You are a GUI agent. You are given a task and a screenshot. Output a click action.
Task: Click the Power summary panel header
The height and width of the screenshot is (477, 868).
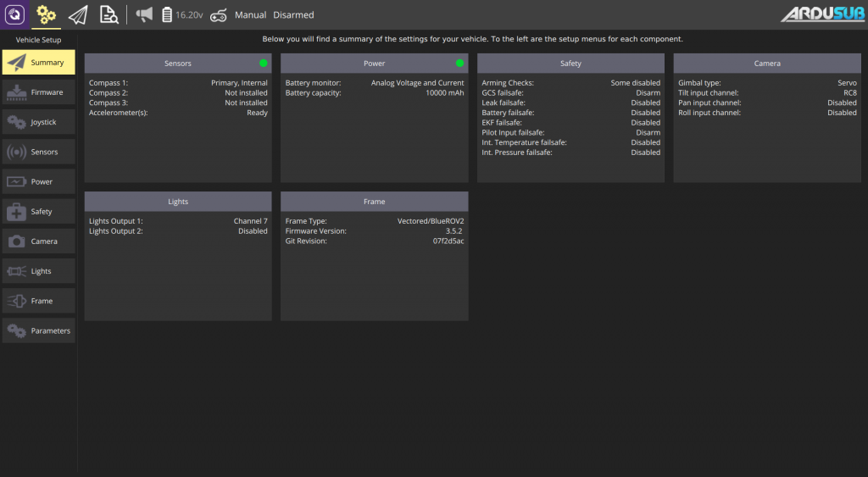374,64
